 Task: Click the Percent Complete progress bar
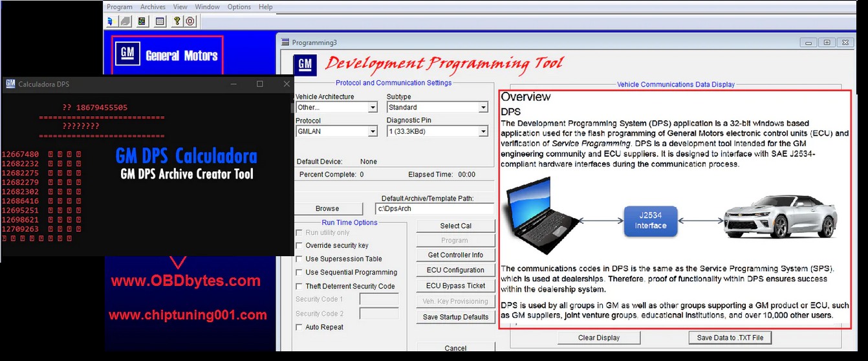pos(394,186)
